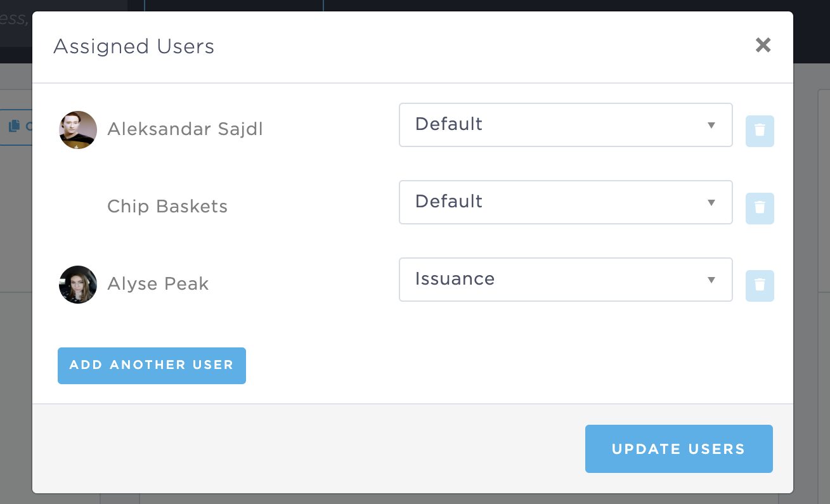
Task: Click the Update Users button
Action: coord(678,449)
